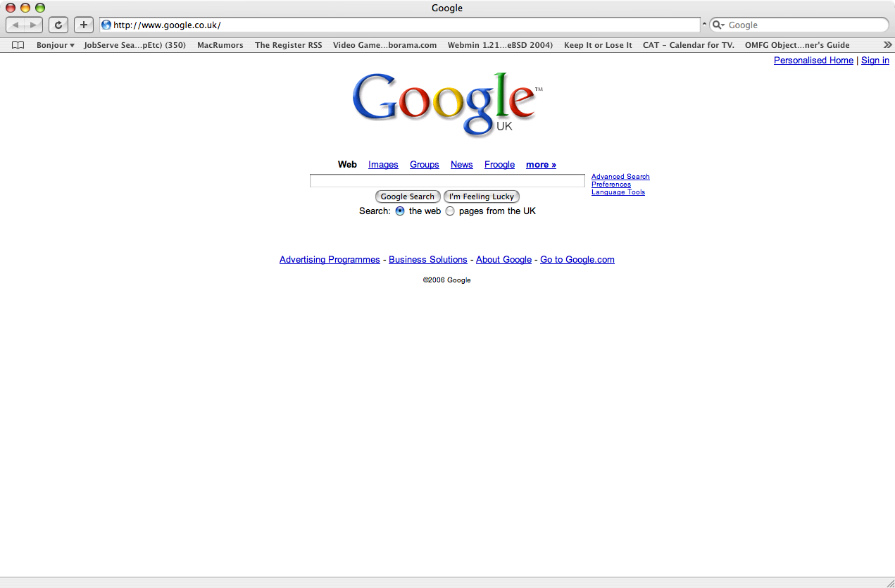Screen dimensions: 895x588
Task: Open the JobServe Sea...pEtc) (350) bookmark
Action: [x=134, y=45]
